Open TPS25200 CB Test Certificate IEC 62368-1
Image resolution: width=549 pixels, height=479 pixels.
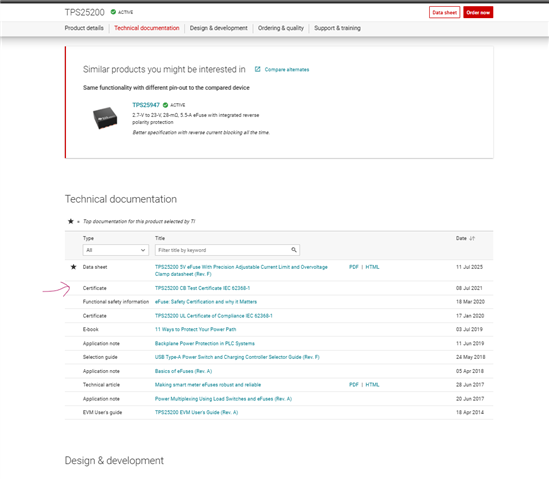(202, 288)
